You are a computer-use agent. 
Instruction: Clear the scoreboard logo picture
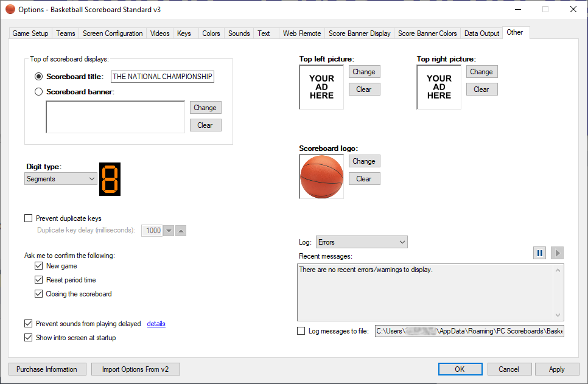tap(364, 179)
